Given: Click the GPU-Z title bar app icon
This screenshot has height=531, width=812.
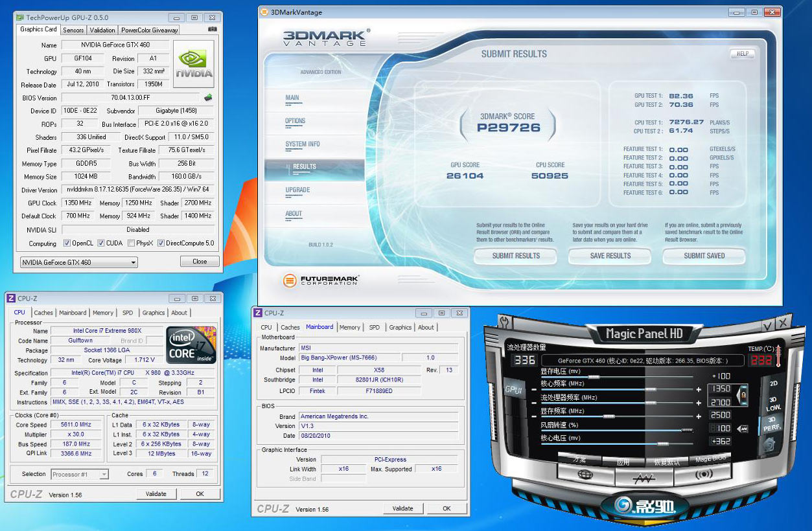Looking at the screenshot, I should (19, 17).
